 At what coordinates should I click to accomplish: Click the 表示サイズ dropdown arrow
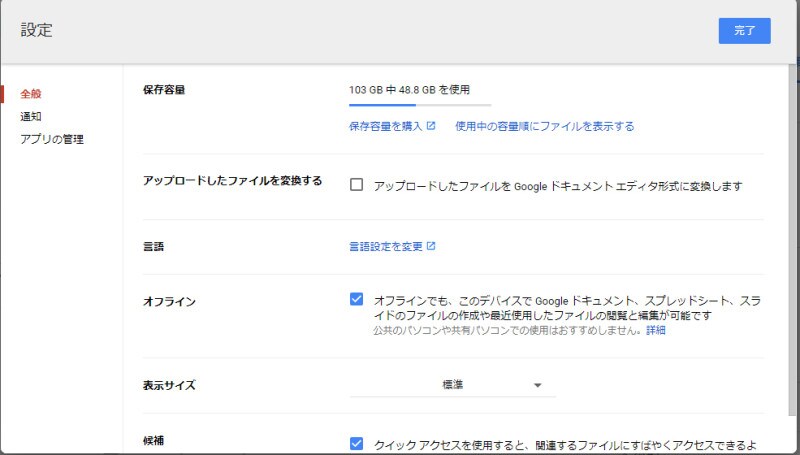[x=537, y=385]
